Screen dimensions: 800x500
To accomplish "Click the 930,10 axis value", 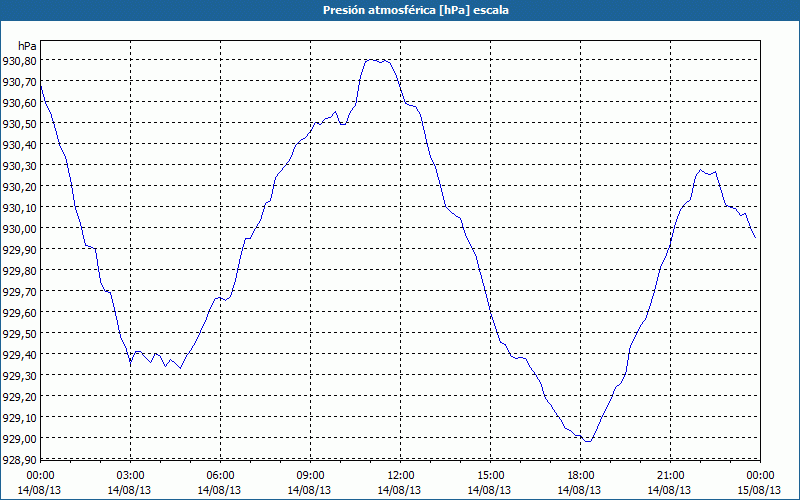I will click(x=19, y=207).
